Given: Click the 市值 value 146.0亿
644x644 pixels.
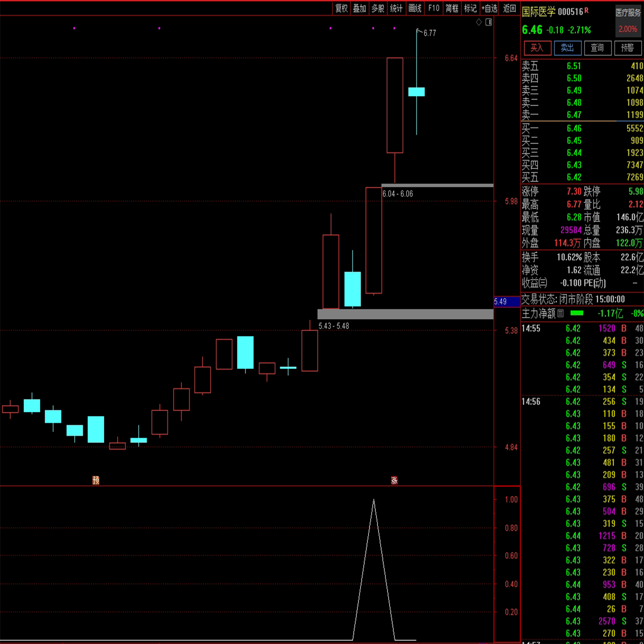Looking at the screenshot, I should tap(630, 217).
